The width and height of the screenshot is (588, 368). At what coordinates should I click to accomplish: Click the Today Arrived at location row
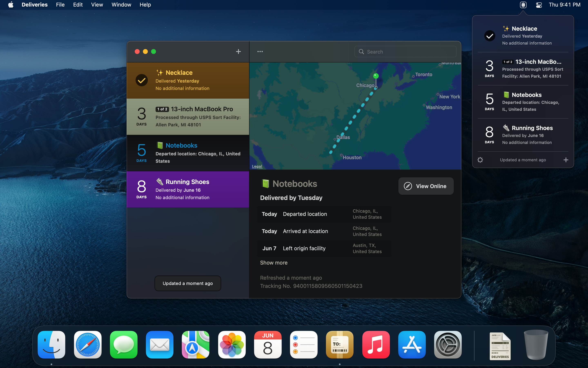[324, 231]
